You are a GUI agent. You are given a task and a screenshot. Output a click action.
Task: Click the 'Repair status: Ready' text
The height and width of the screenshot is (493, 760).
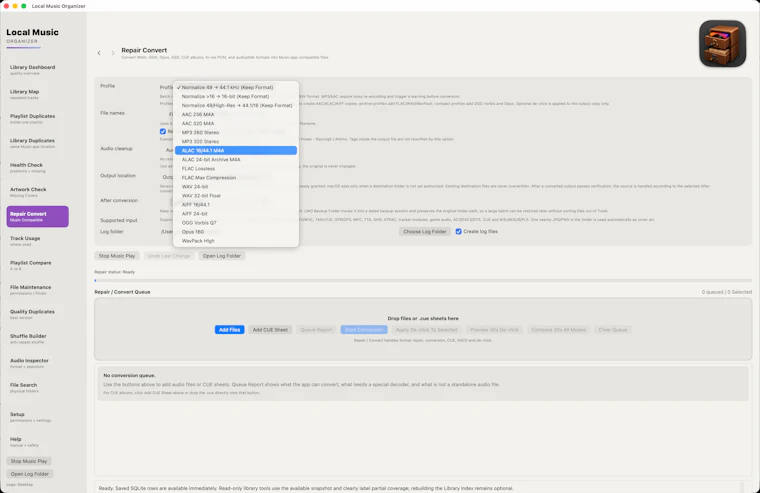click(114, 272)
